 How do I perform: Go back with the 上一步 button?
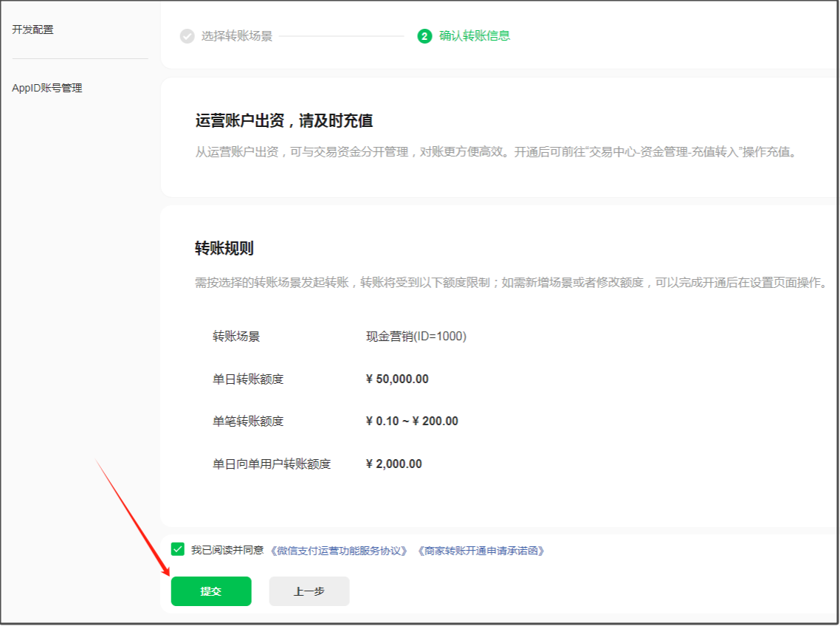[309, 591]
